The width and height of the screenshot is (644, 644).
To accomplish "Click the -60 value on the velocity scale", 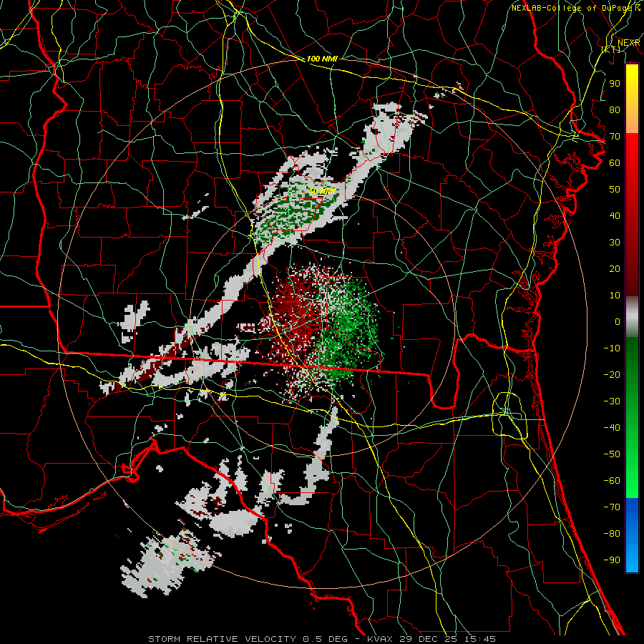I will [612, 481].
